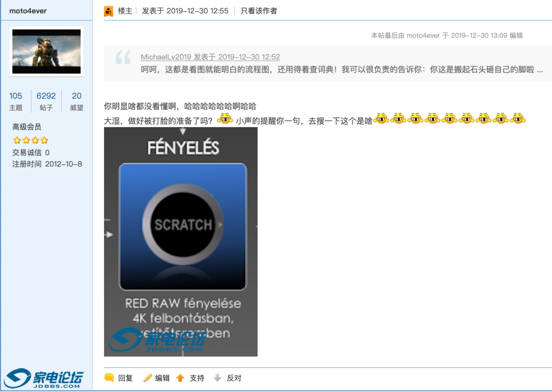
Task: Click the 支持 support button text
Action: (x=197, y=378)
